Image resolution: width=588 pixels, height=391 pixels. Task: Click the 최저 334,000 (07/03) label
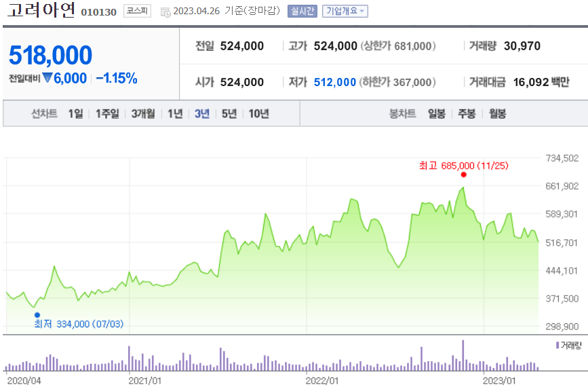[79, 324]
